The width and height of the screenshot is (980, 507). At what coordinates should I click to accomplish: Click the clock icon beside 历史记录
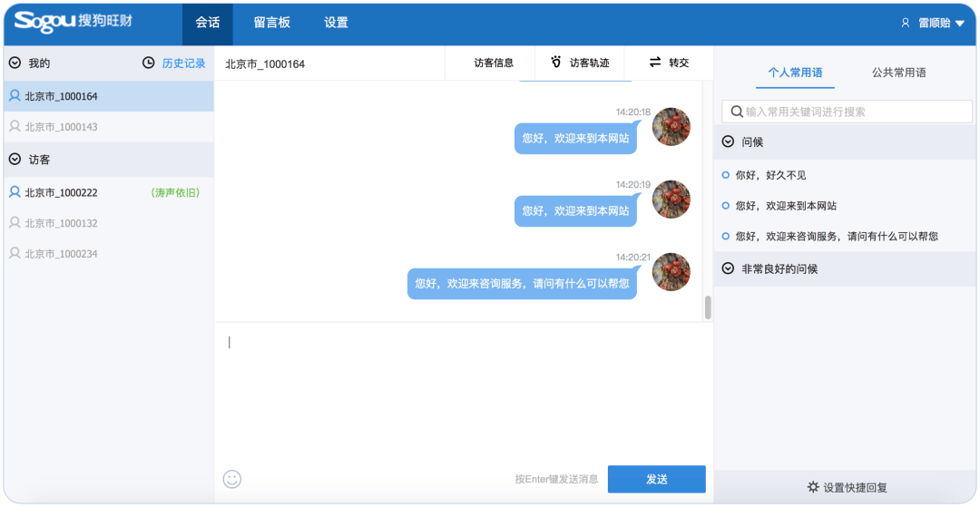149,63
